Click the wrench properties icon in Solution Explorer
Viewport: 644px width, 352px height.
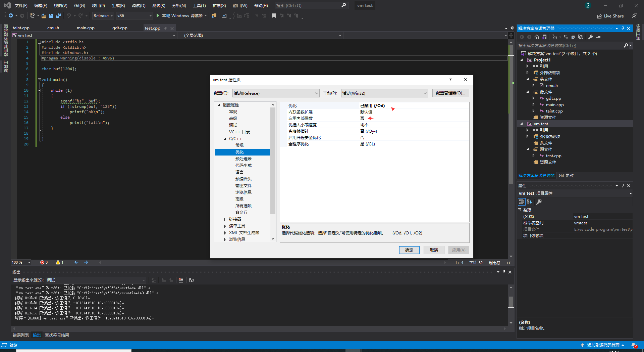click(x=591, y=37)
